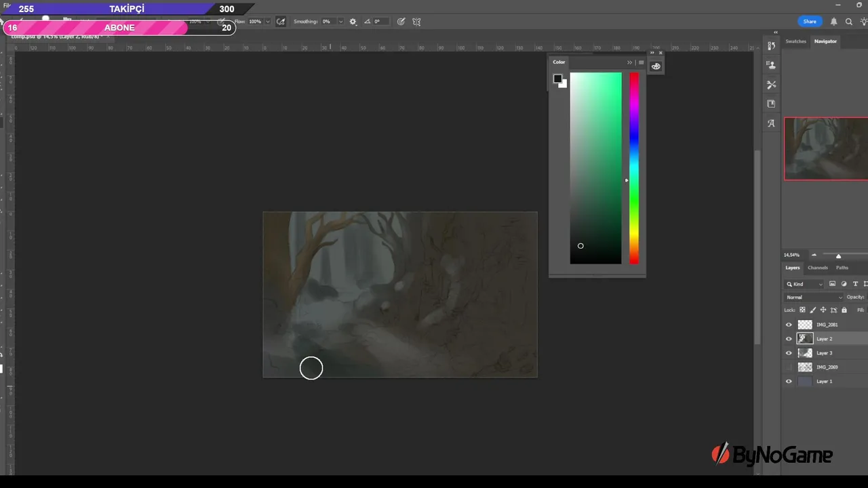Image resolution: width=868 pixels, height=488 pixels.
Task: Show the IMG_2069 layer
Action: pyautogui.click(x=789, y=367)
